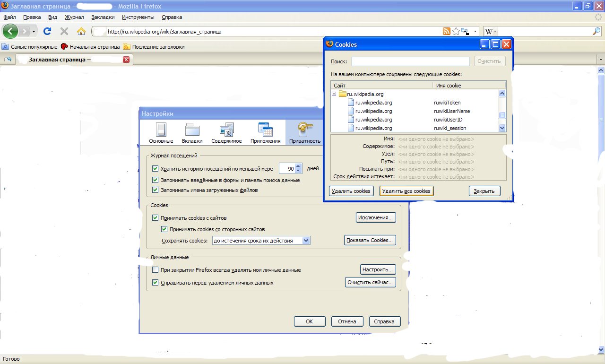605x364 pixels.
Task: Click the Stop loading X icon
Action: tap(64, 31)
